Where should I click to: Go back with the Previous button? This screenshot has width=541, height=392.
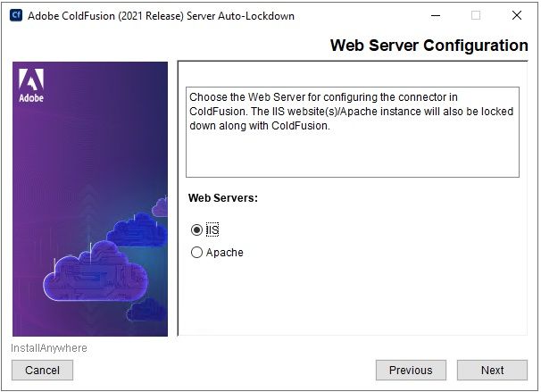(411, 371)
